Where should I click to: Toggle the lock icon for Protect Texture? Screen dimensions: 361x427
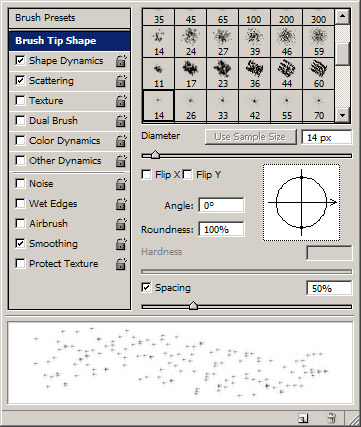coord(121,264)
